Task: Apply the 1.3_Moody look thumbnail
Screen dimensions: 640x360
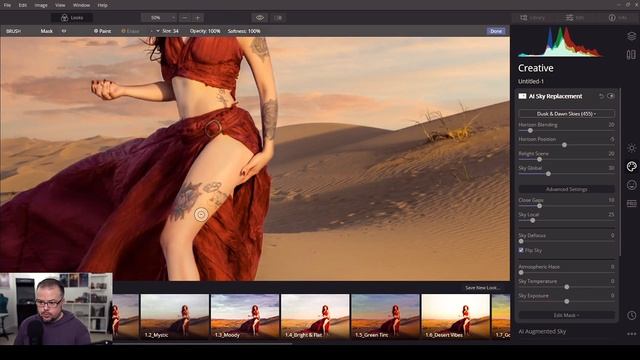Action: click(x=245, y=316)
